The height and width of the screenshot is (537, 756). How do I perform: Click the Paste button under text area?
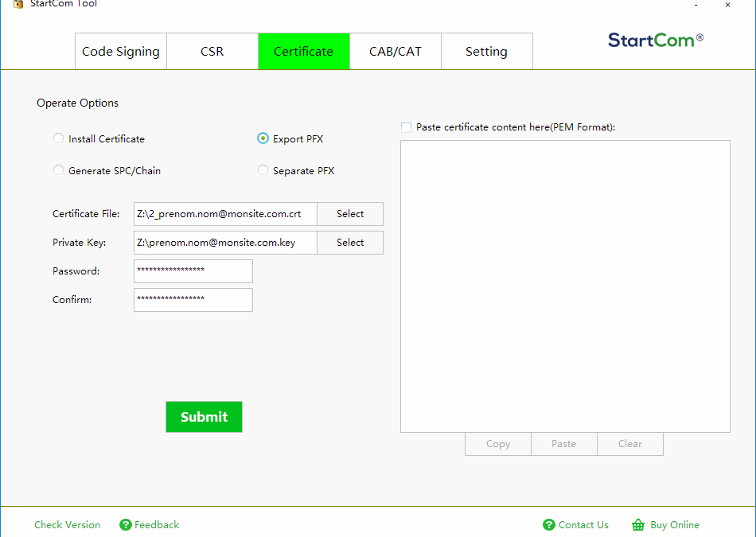(x=564, y=444)
